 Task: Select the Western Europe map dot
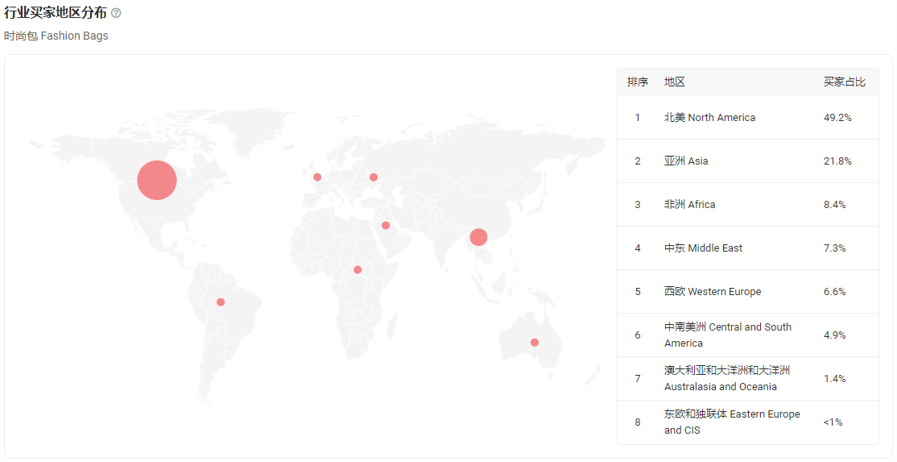point(317,177)
